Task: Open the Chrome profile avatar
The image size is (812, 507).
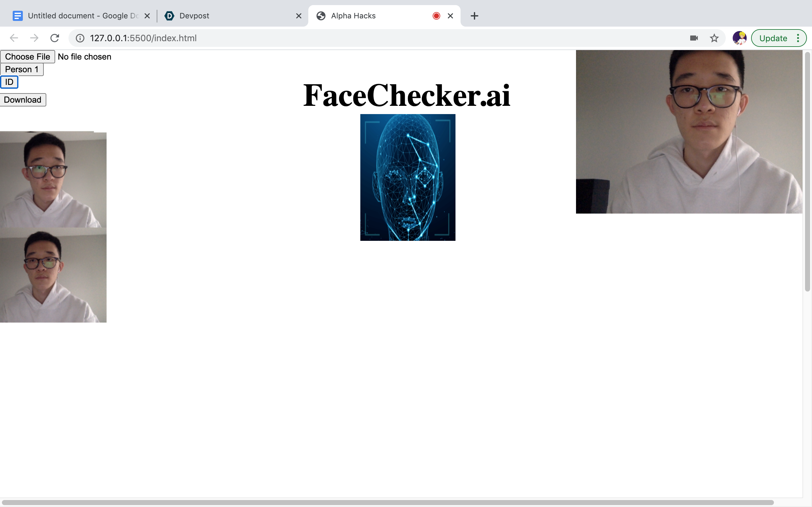Action: pos(739,38)
